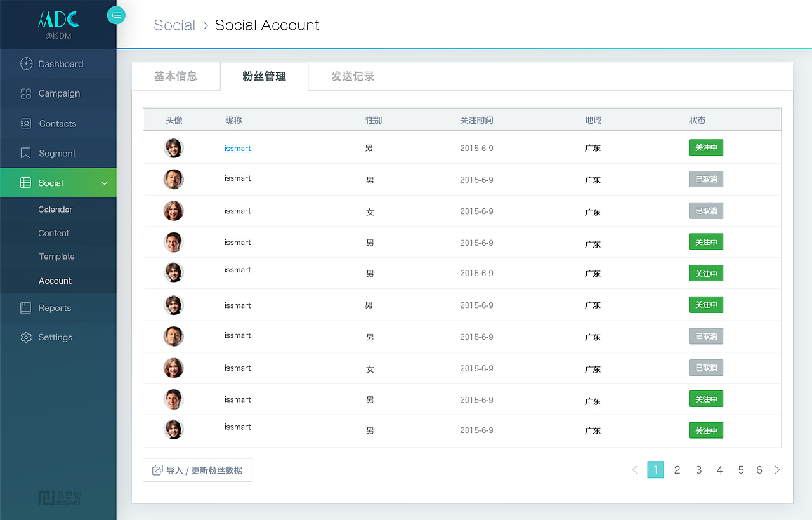Click the Settings gear icon

tap(26, 337)
